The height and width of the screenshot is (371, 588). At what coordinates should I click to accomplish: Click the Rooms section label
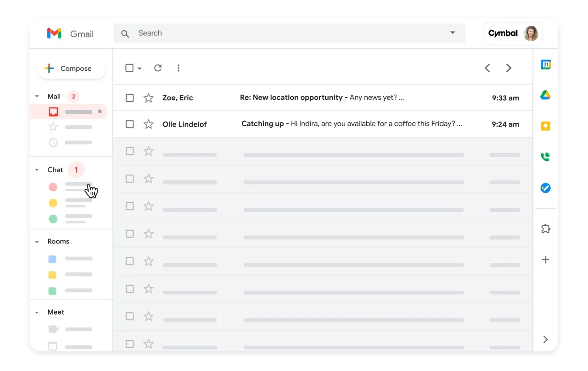(x=58, y=241)
